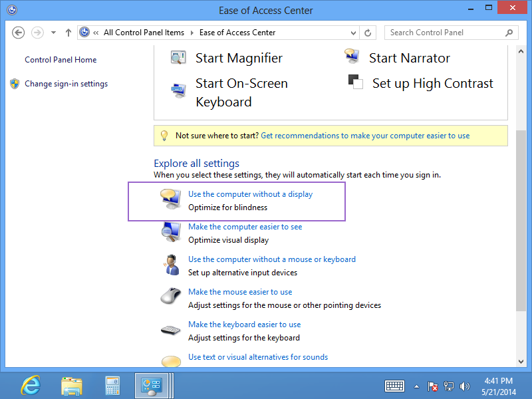Open Make the mouse easier to use

240,292
